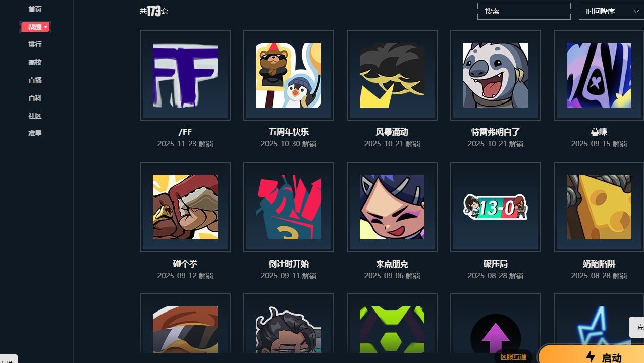
Task: Choose the 风暴涌动 spray icon
Action: 392,75
